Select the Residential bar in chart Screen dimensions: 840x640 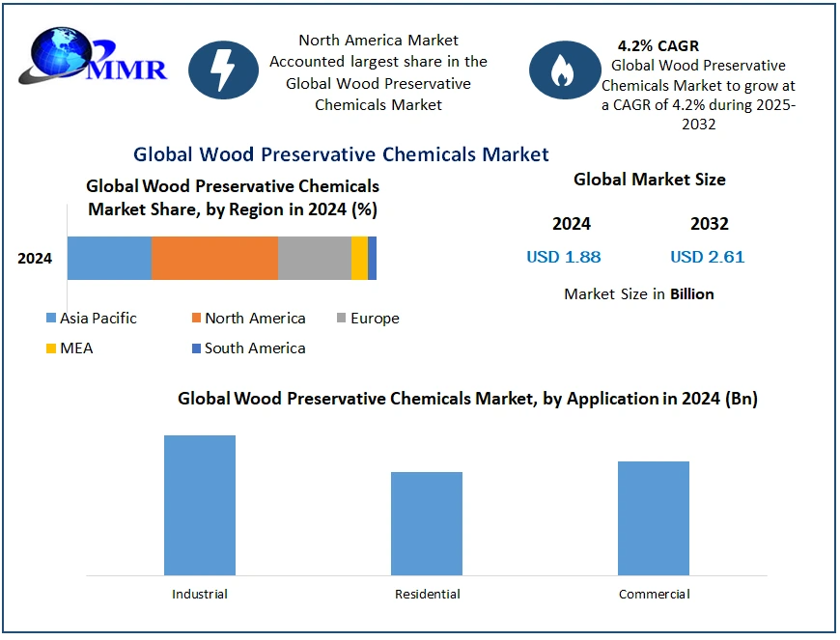pos(427,523)
